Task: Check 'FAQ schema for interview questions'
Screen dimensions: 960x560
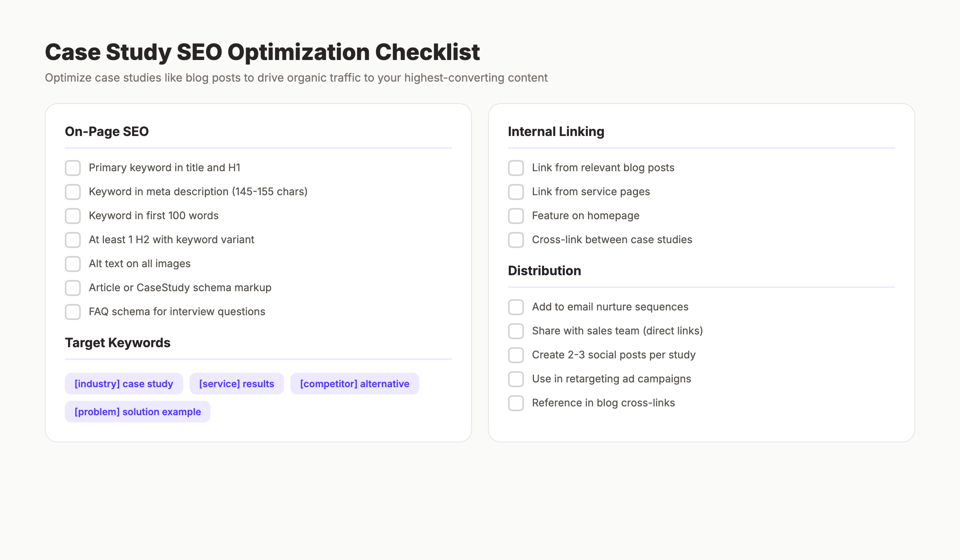Action: tap(72, 312)
